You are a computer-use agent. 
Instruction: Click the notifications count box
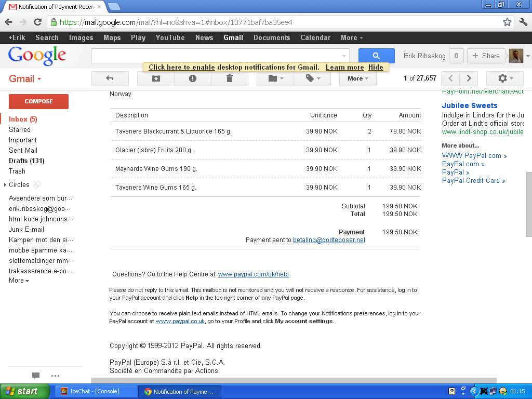pos(456,56)
